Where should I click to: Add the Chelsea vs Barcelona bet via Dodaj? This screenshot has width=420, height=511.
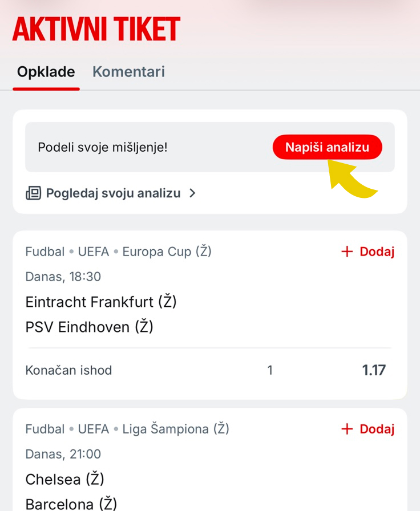pyautogui.click(x=368, y=429)
